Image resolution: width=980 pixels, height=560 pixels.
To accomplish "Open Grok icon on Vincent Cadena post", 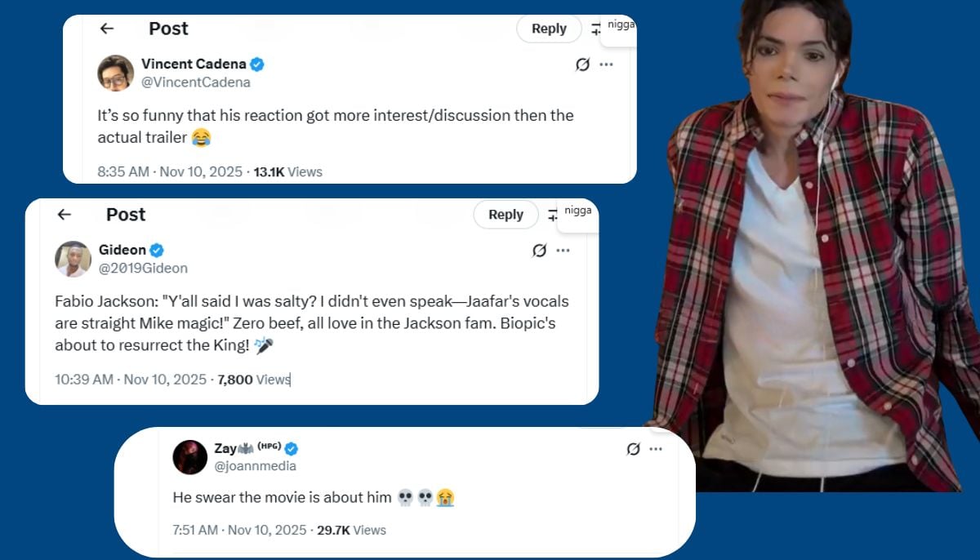I will coord(582,64).
